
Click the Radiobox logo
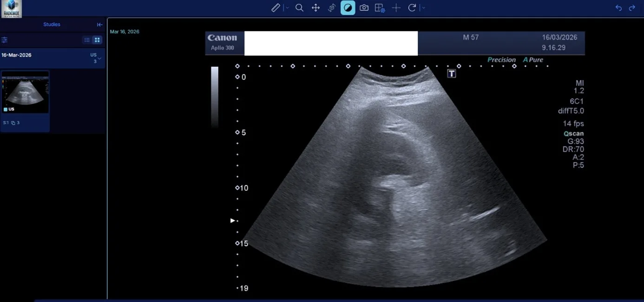point(11,9)
